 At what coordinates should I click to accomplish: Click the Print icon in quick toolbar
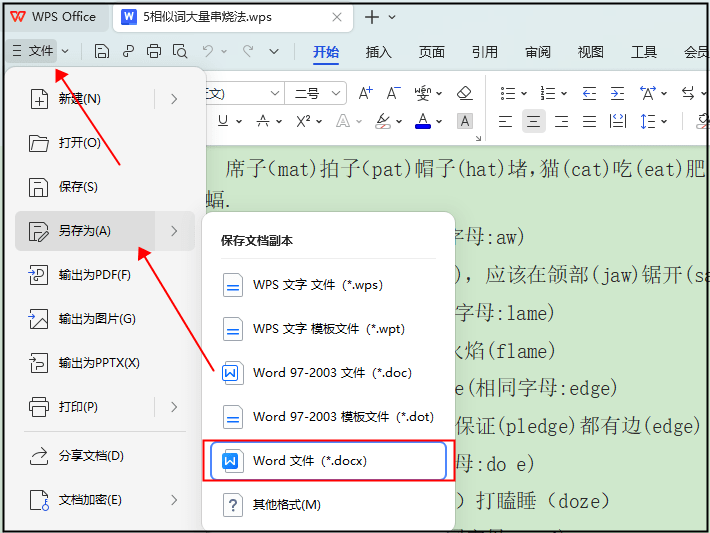click(154, 51)
